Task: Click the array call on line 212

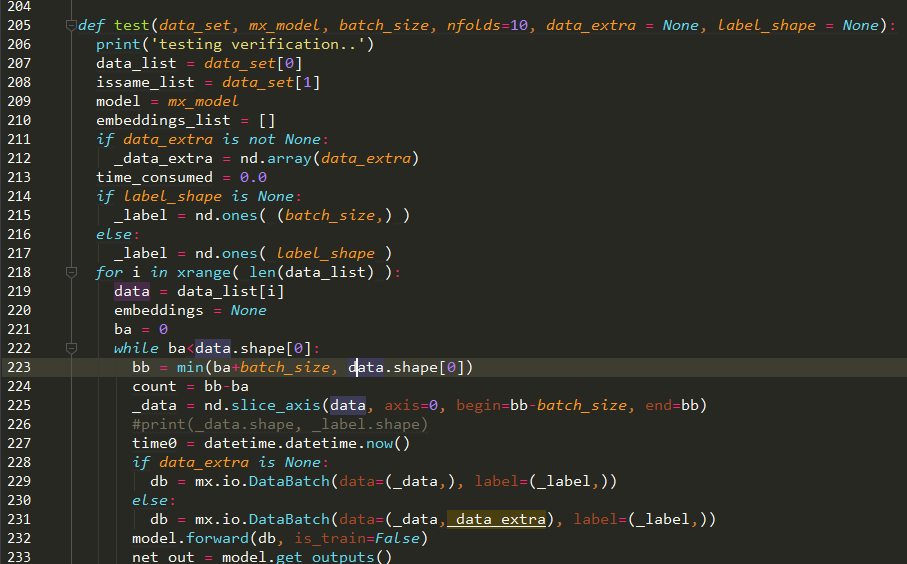Action: coord(289,158)
